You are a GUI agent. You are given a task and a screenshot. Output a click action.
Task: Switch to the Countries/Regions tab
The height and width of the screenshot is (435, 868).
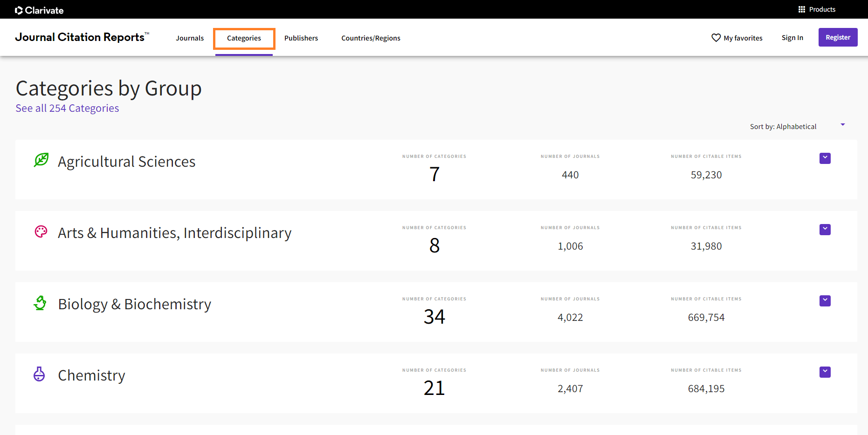[371, 38]
